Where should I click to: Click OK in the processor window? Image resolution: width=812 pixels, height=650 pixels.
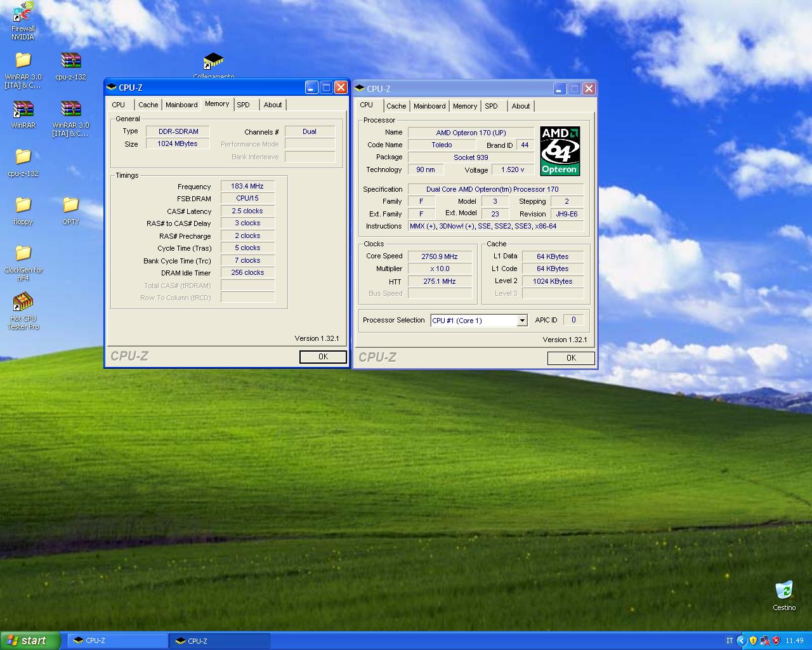(571, 358)
